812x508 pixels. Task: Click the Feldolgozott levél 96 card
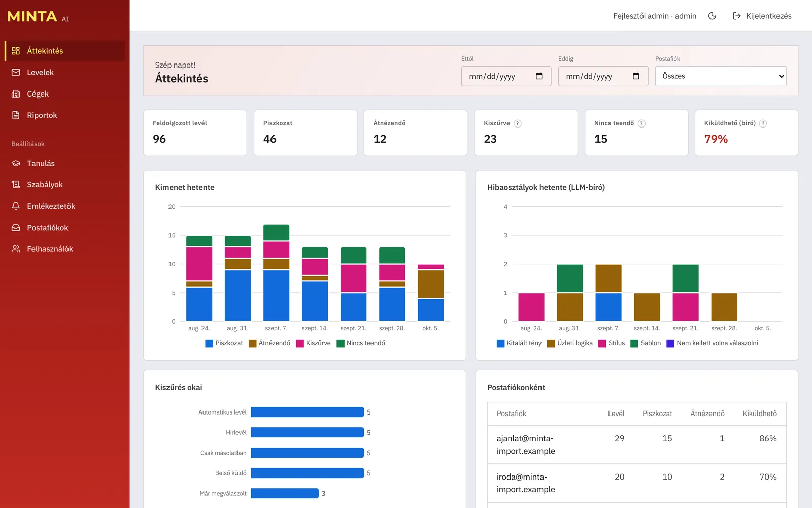coord(195,133)
